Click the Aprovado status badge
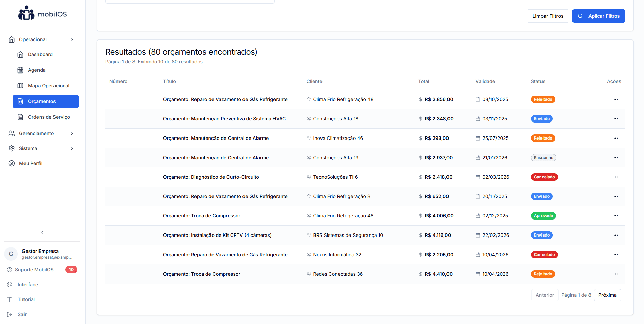Image resolution: width=644 pixels, height=324 pixels. [543, 216]
